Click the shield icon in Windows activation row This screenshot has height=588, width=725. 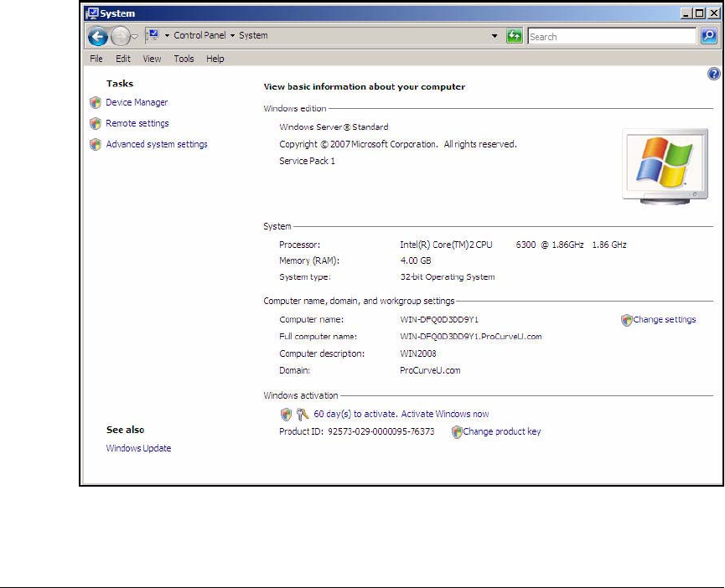click(x=286, y=415)
